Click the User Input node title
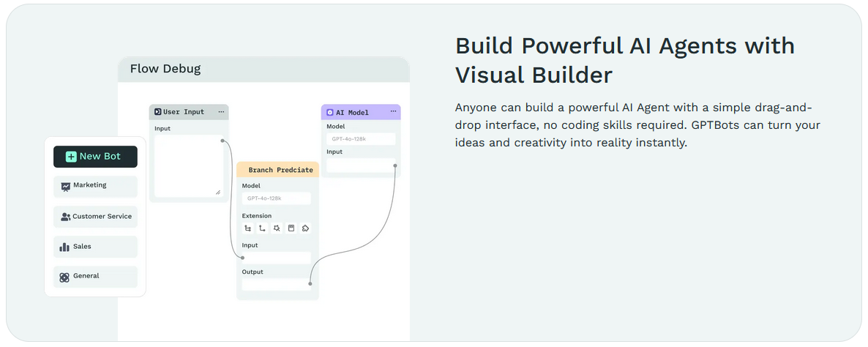This screenshot has height=347, width=868. coord(183,112)
